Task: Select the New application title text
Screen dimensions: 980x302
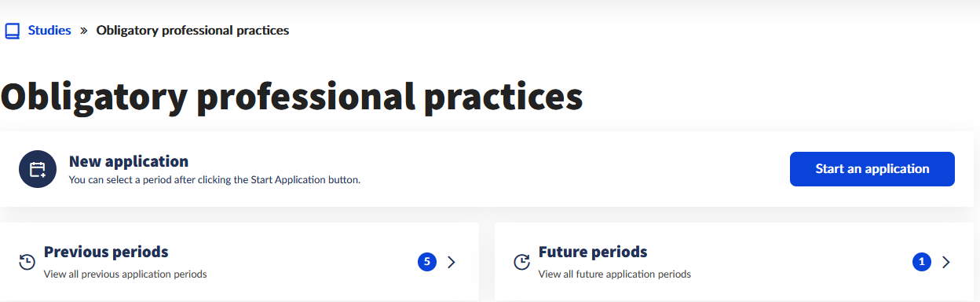Action: [x=129, y=161]
